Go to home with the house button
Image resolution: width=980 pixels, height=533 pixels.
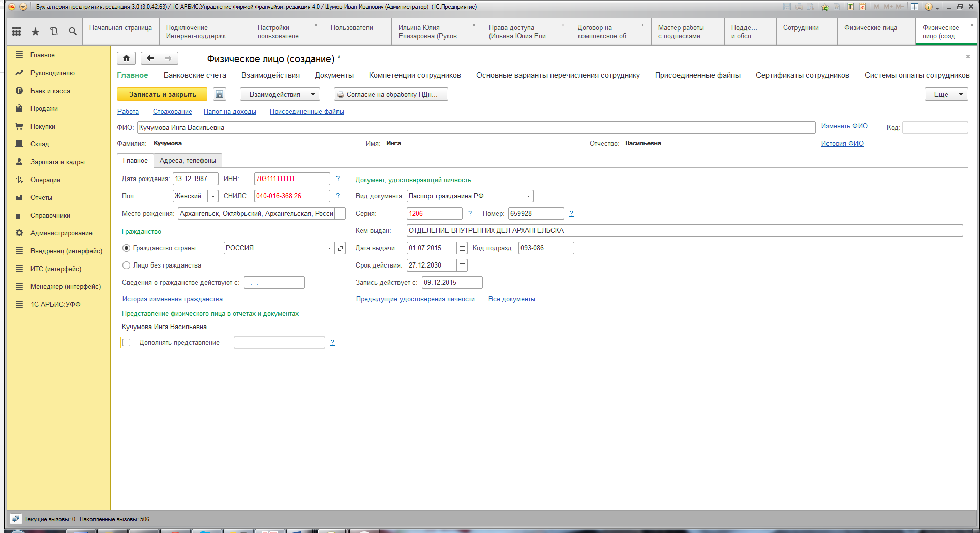126,58
